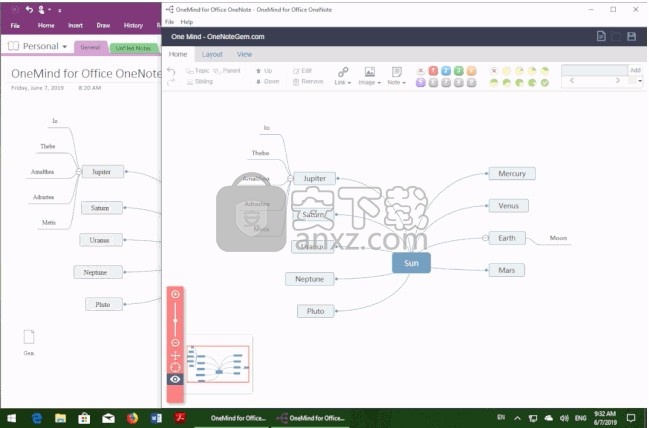This screenshot has height=428, width=649.
Task: Click the zoom in plus icon
Action: tap(175, 294)
